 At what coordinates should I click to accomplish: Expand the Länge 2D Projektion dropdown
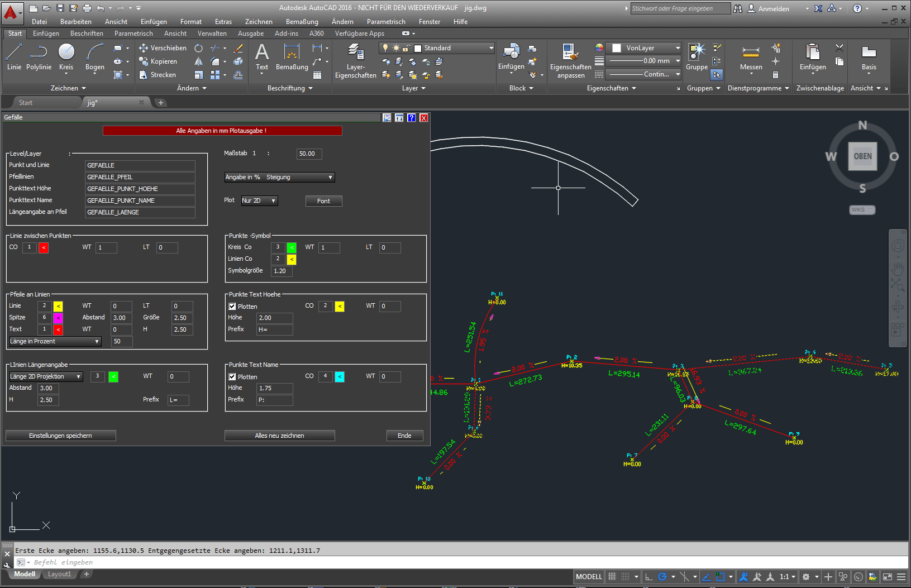pyautogui.click(x=46, y=377)
